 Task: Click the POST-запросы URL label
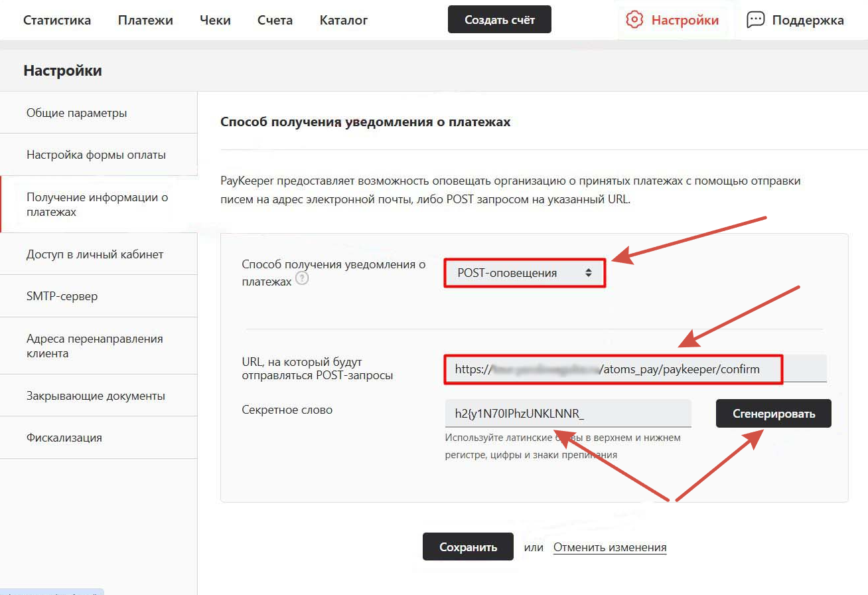pyautogui.click(x=318, y=369)
